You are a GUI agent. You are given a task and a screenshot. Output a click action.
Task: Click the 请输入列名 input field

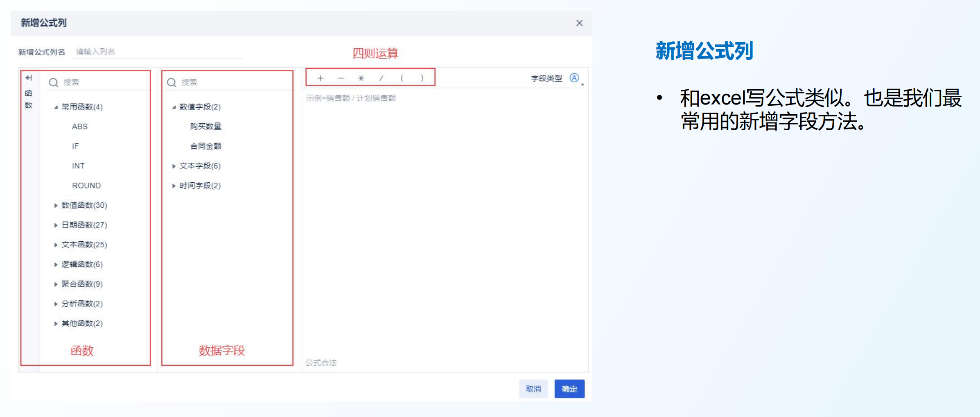[x=156, y=52]
